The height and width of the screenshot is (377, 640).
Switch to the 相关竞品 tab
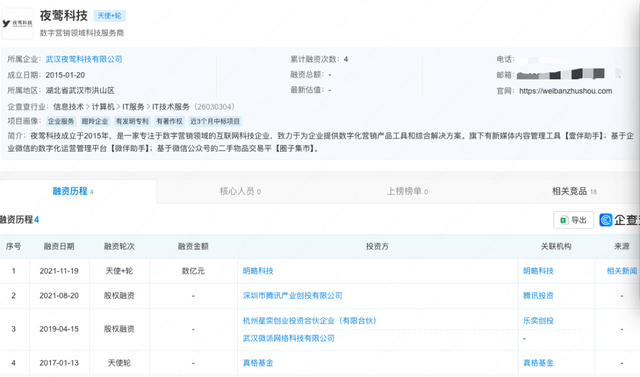[x=574, y=191]
